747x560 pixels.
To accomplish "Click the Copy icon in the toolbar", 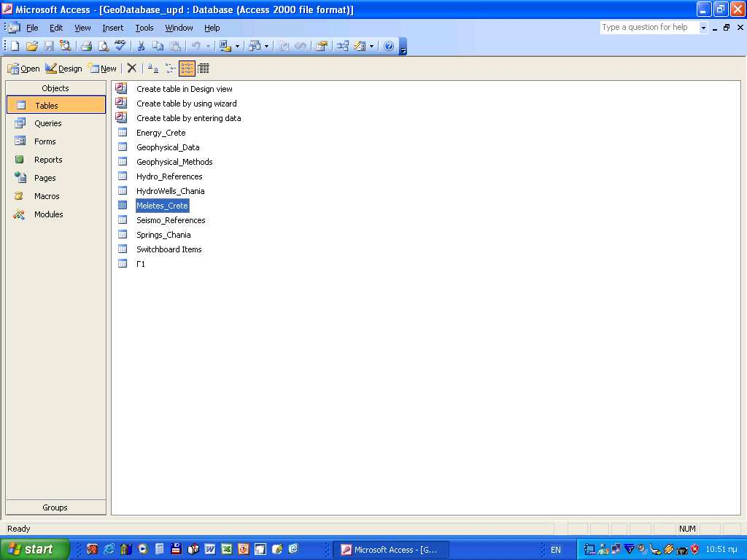I will coord(158,46).
